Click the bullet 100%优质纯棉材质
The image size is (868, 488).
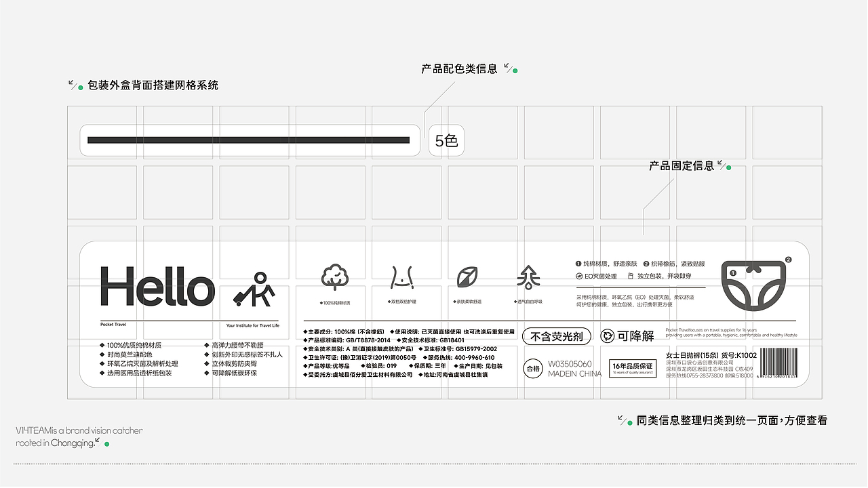130,345
